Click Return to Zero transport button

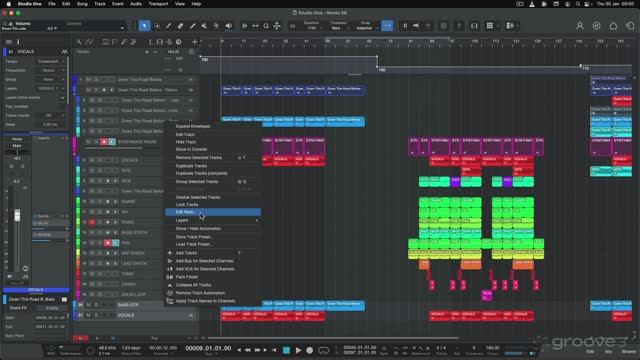(274, 350)
